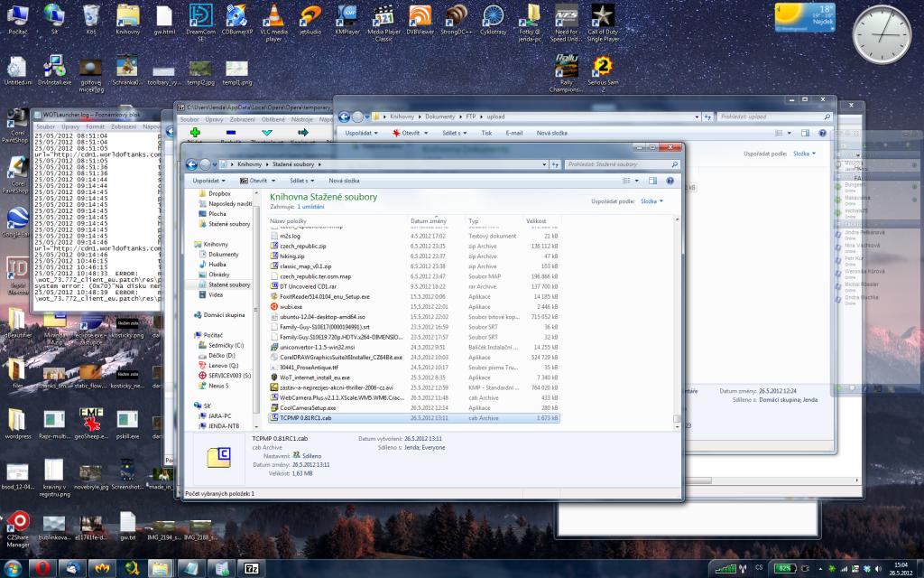Viewport: 924px width, 578px height.
Task: Click the file list vertical scrollbar
Action: click(676, 322)
